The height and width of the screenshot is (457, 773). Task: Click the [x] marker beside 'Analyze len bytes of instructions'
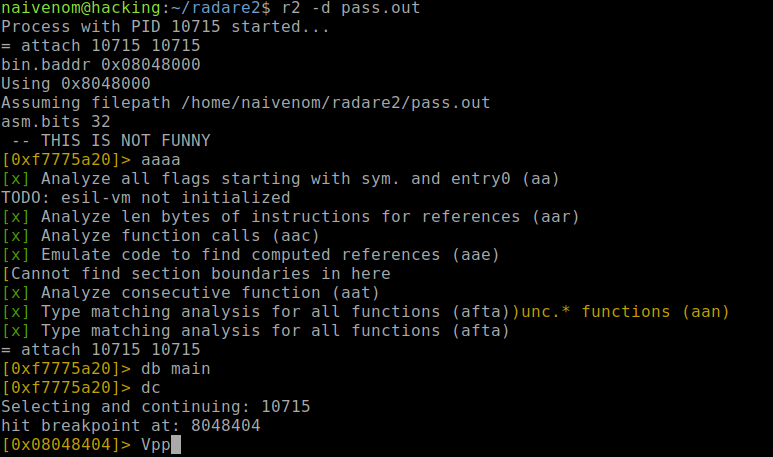pyautogui.click(x=16, y=217)
